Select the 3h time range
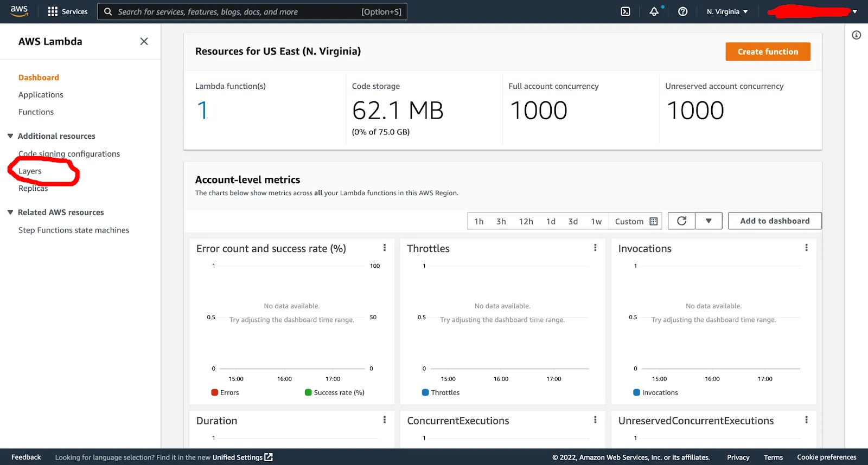Screen dimensions: 868x465 (x=501, y=221)
